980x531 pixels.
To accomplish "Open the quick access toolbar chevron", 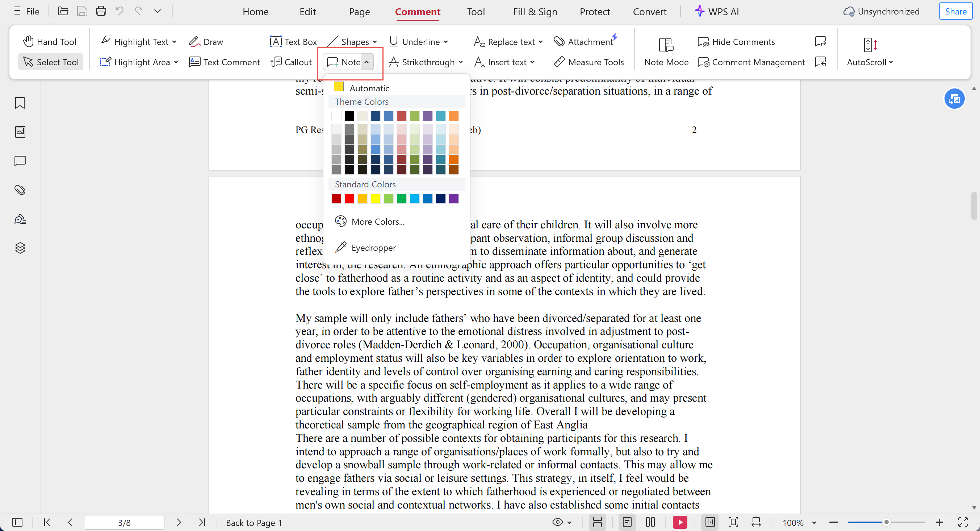I will 158,11.
